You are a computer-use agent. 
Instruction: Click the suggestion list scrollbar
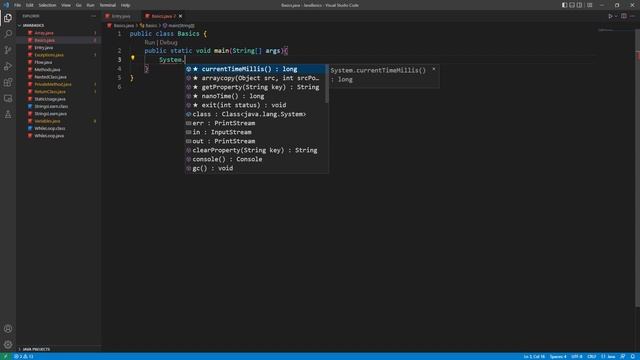[x=327, y=84]
